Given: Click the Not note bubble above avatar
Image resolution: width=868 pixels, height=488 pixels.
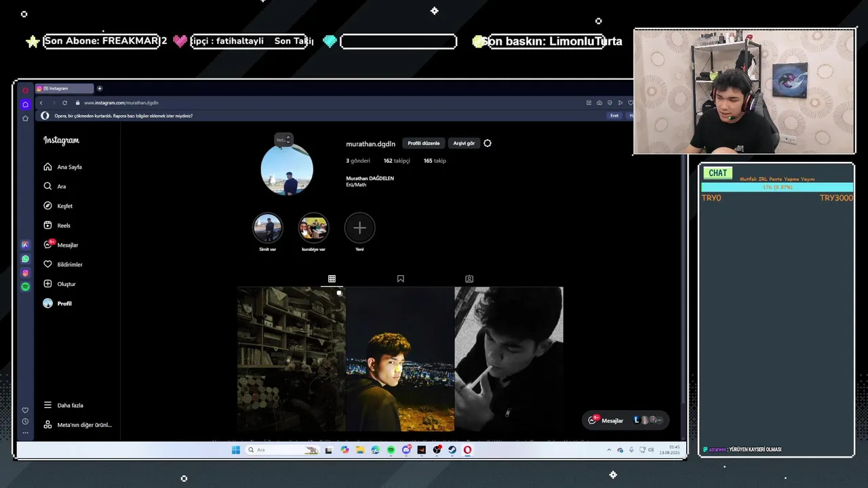Looking at the screenshot, I should pyautogui.click(x=283, y=140).
